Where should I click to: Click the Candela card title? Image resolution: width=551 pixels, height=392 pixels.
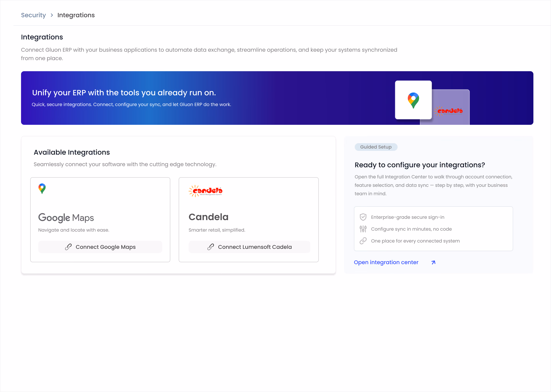208,217
